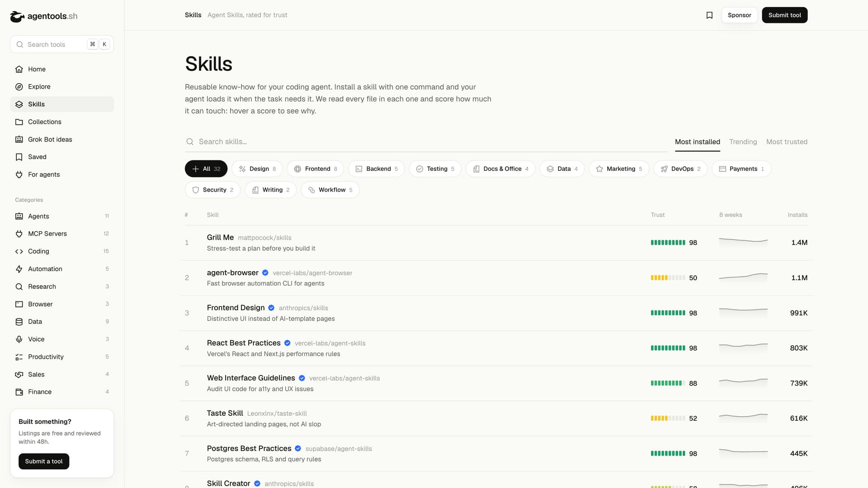Click the verified badge next to Web Interface Guidelines
The image size is (868, 488).
click(302, 378)
